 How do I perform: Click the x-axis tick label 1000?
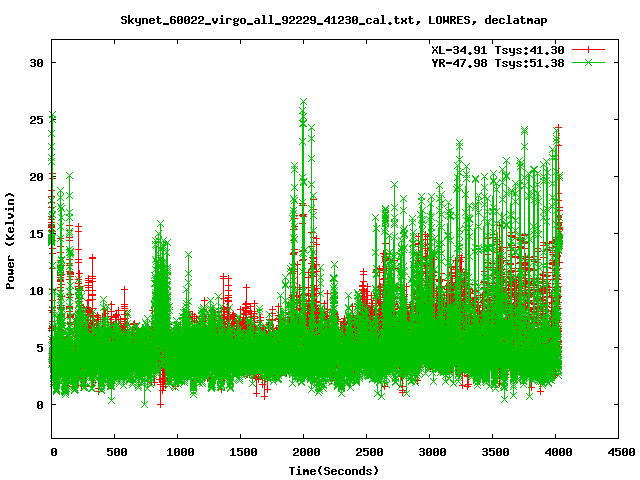180,452
